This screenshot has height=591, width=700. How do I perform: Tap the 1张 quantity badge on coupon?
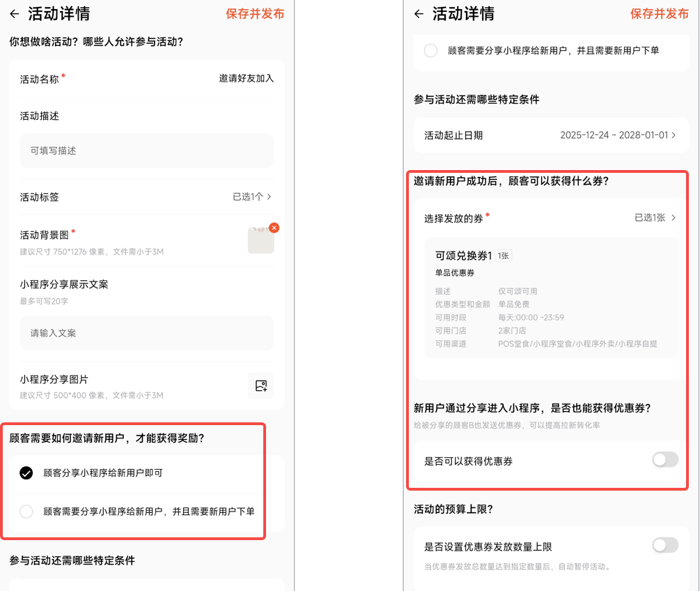tap(504, 256)
